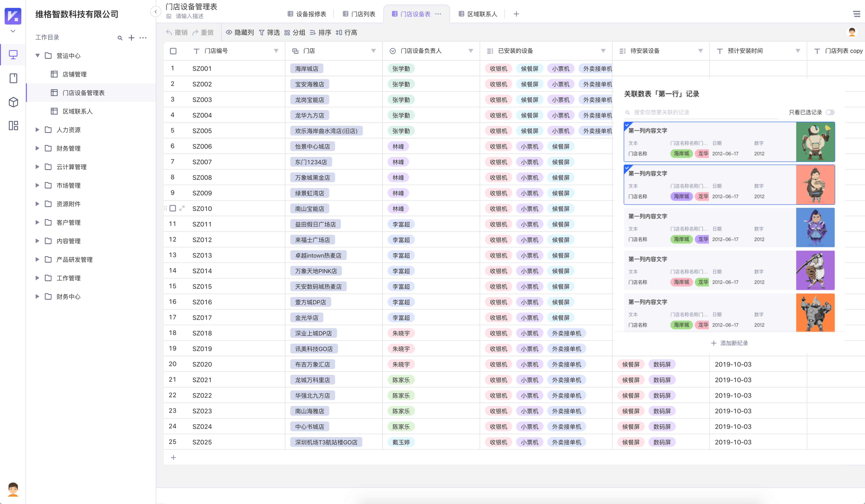Search the work directory
Viewport: 865px width, 504px height.
click(120, 38)
